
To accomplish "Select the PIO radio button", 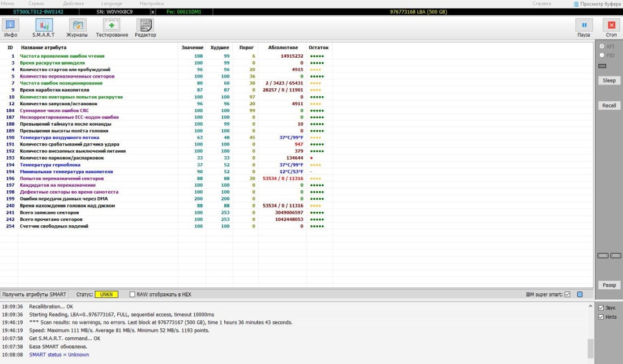I will coord(602,55).
